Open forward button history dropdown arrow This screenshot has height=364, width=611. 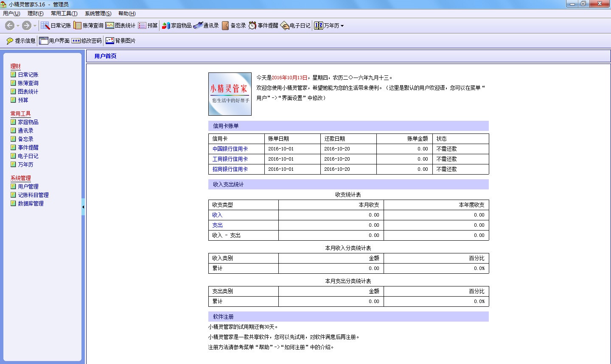pos(35,26)
